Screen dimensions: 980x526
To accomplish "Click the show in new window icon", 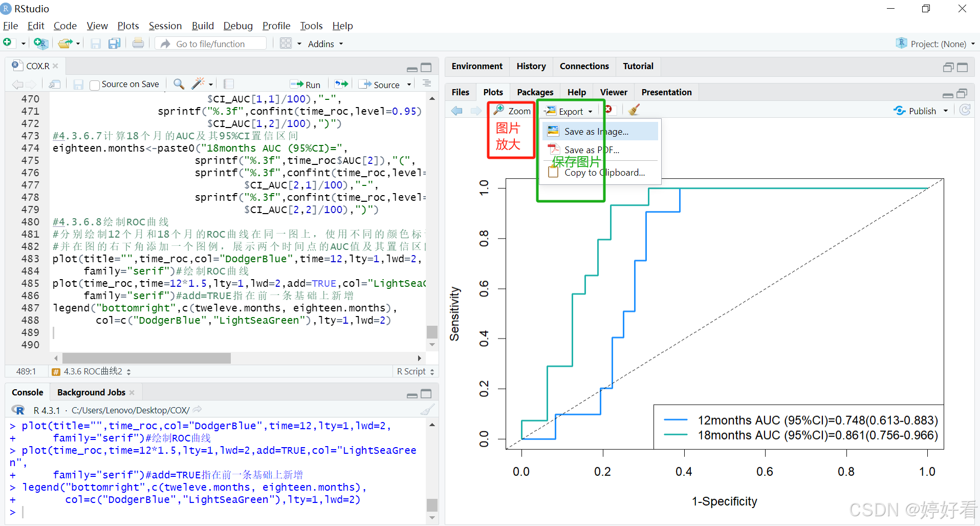I will 55,85.
